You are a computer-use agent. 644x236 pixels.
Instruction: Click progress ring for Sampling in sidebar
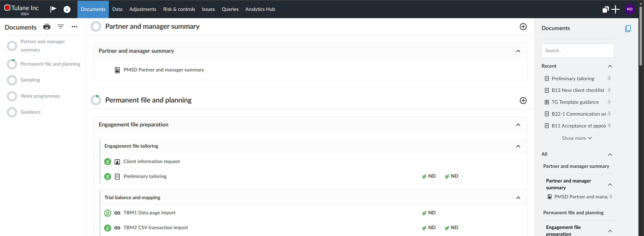coord(12,80)
